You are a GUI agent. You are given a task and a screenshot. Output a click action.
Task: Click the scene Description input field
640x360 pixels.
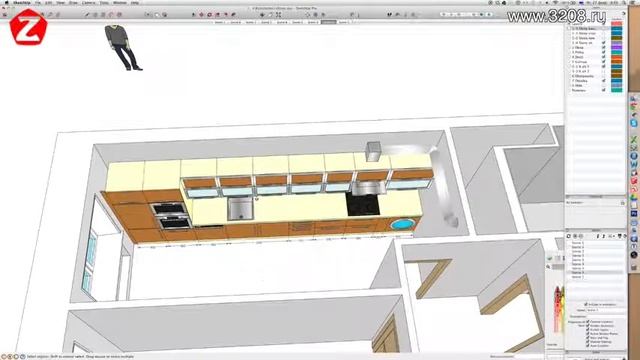[605, 316]
